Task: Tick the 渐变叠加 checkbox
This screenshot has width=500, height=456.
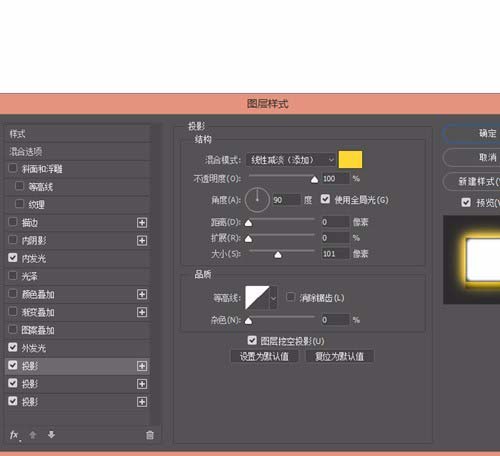Action: click(13, 312)
